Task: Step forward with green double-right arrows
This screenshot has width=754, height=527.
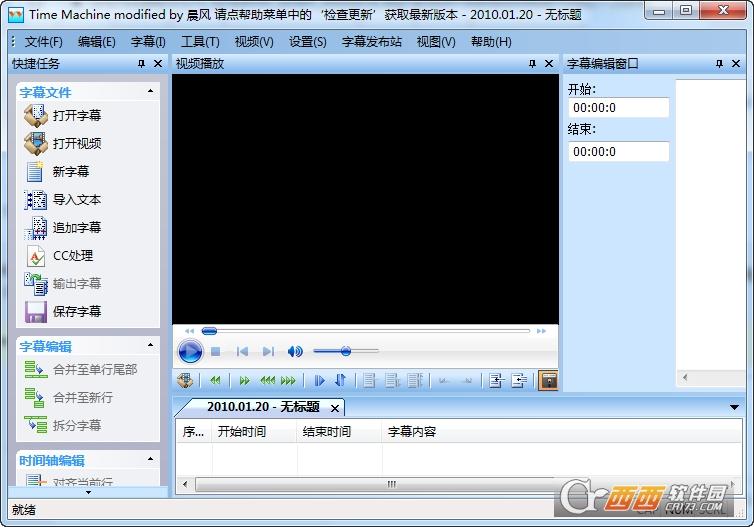Action: click(244, 381)
